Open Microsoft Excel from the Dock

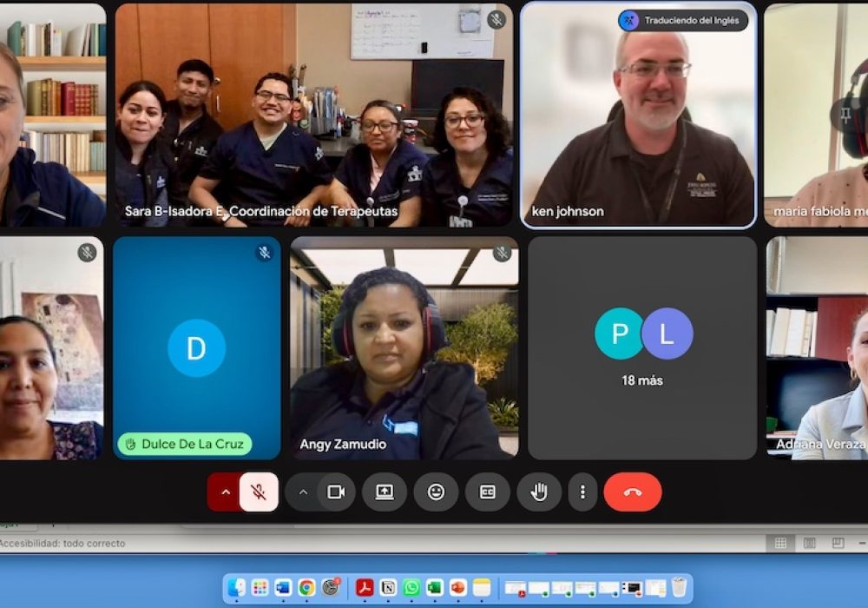click(435, 587)
